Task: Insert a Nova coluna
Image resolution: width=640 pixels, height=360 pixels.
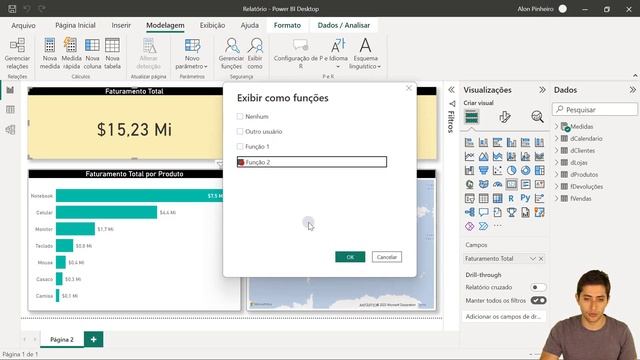Action: click(x=92, y=53)
